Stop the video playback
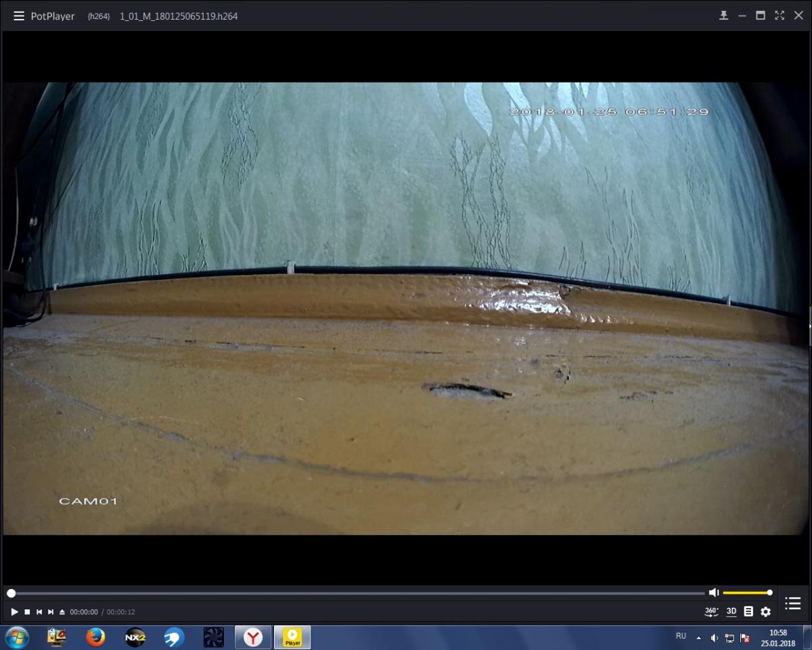The image size is (812, 650). [27, 611]
